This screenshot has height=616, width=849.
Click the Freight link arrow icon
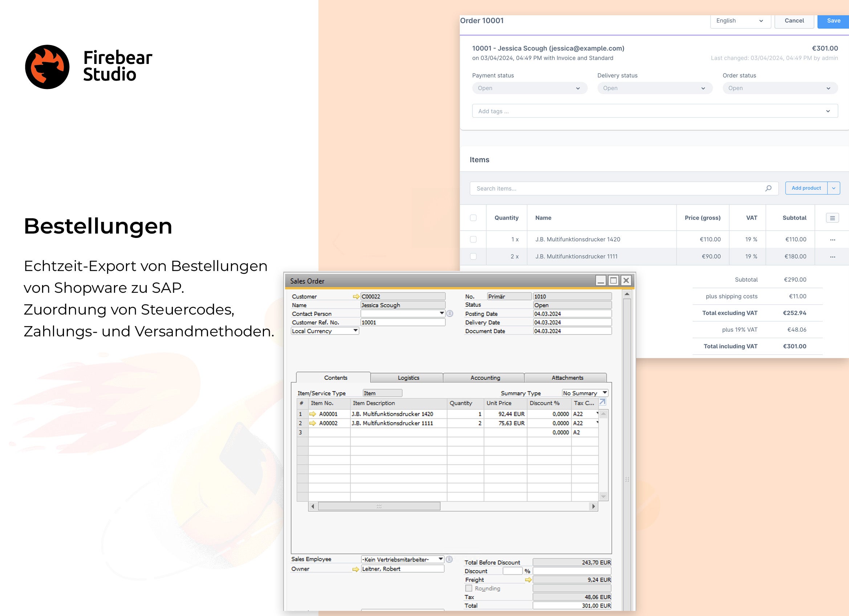(x=528, y=580)
